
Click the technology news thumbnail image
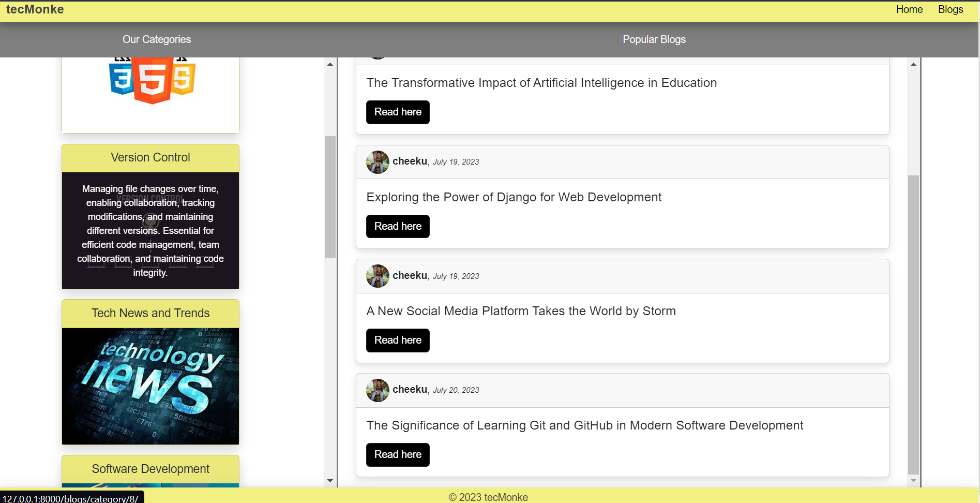150,386
